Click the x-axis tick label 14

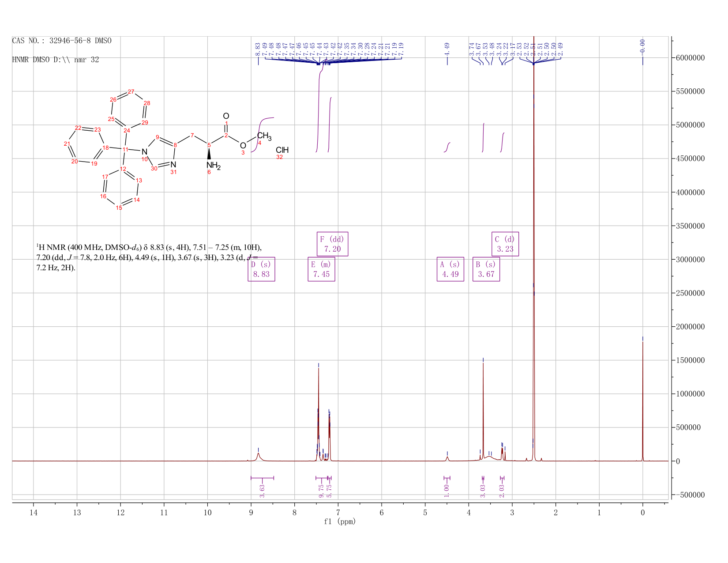click(34, 512)
